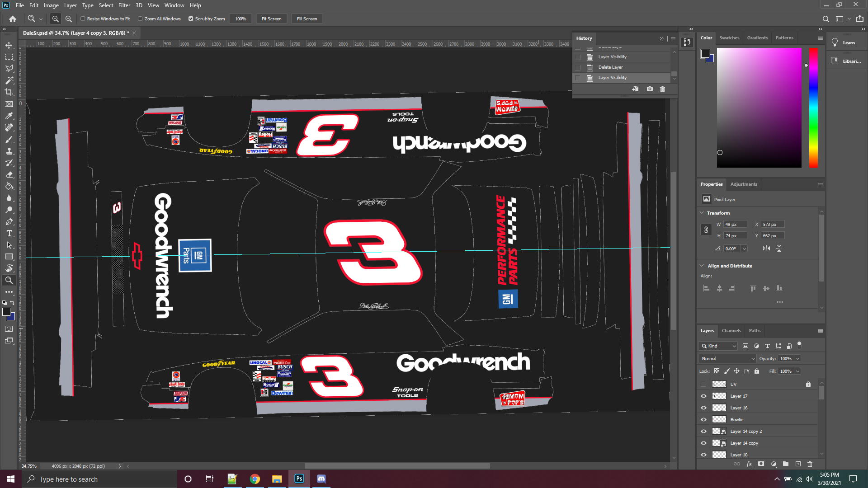The height and width of the screenshot is (488, 868).
Task: Open the Filter menu
Action: [x=124, y=5]
